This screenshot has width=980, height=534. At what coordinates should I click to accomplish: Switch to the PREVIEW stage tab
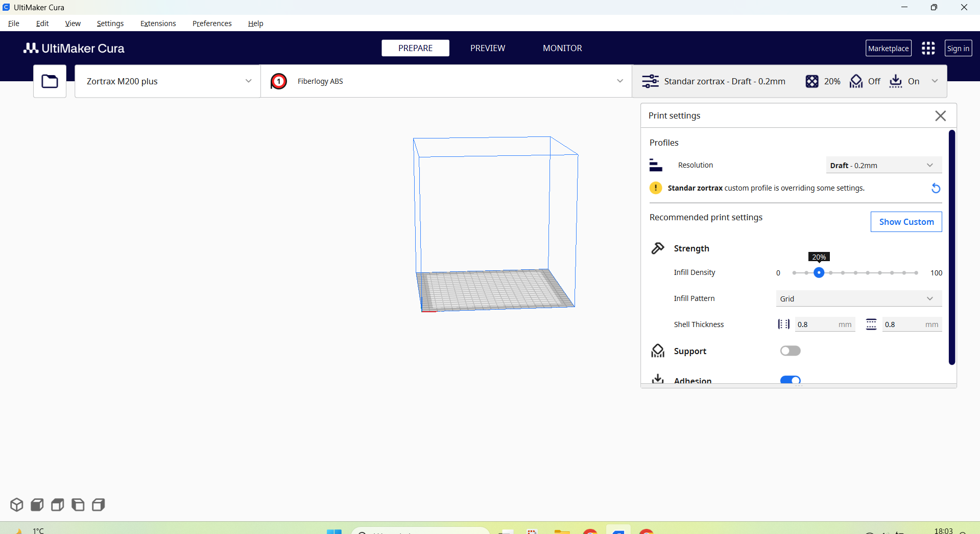click(488, 48)
